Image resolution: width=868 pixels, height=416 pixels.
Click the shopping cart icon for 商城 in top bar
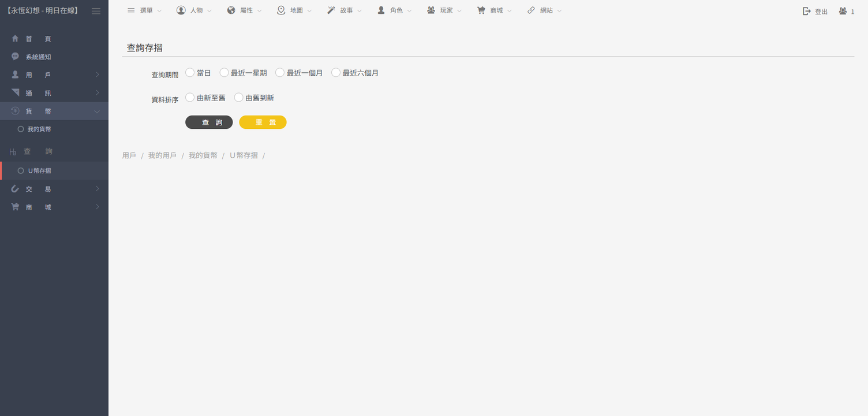click(x=481, y=10)
